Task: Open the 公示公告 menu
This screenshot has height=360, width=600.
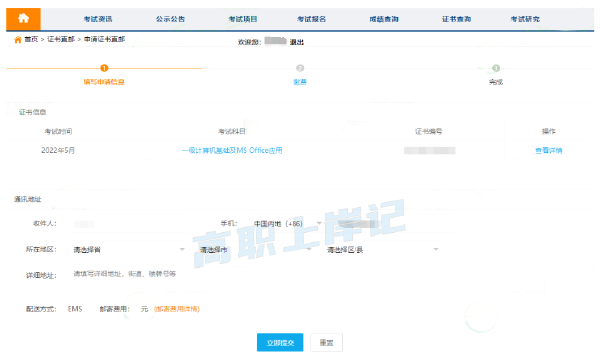Action: click(170, 19)
